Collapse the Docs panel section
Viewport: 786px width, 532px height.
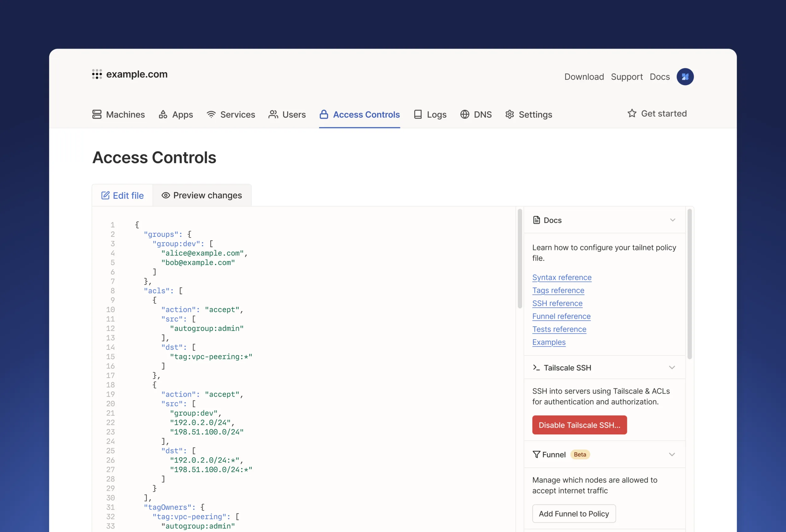coord(672,220)
